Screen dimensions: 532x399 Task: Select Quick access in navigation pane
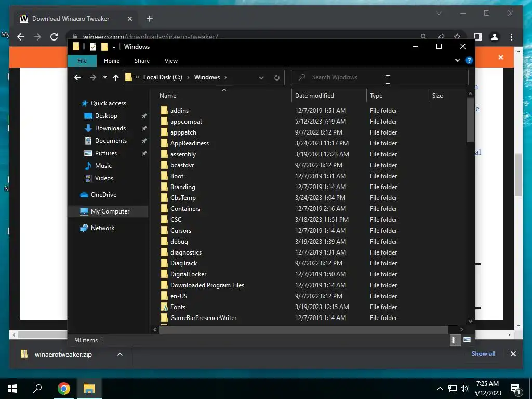pos(108,103)
